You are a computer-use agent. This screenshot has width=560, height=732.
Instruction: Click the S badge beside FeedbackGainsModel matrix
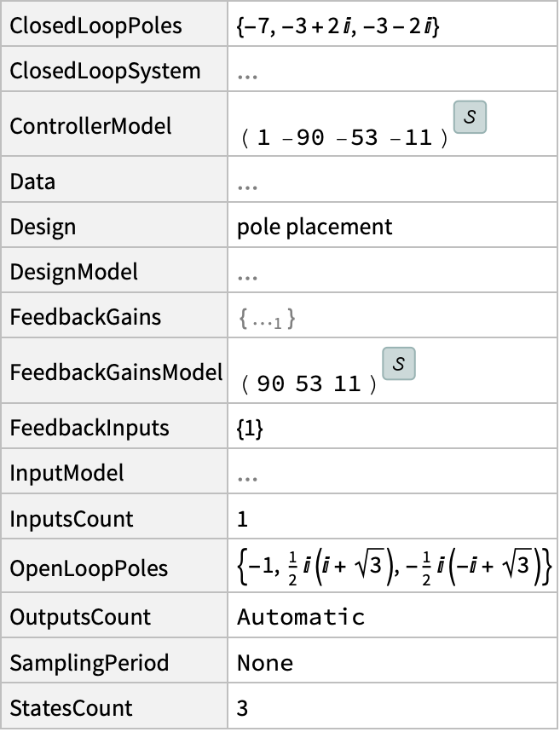pyautogui.click(x=398, y=364)
